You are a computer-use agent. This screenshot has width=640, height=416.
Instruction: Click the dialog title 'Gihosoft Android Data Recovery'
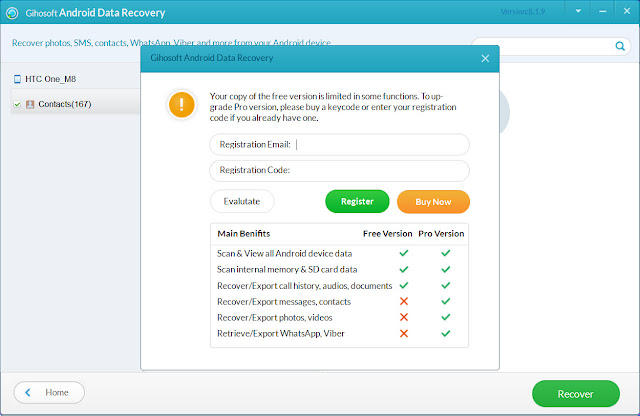pyautogui.click(x=211, y=58)
